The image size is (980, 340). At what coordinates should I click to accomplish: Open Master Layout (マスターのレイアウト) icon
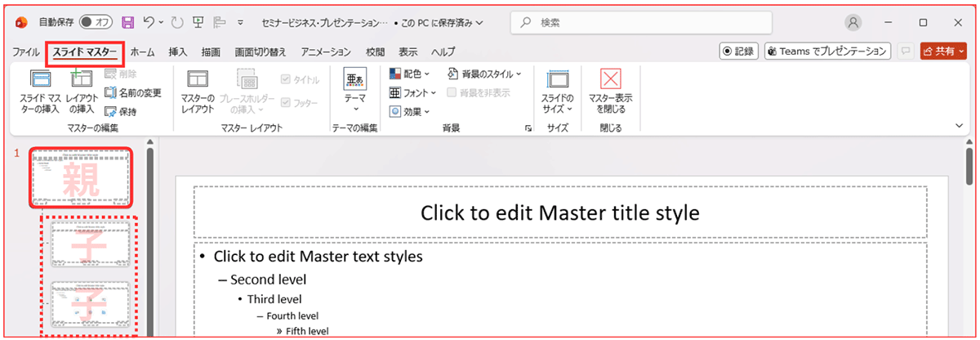click(x=198, y=80)
